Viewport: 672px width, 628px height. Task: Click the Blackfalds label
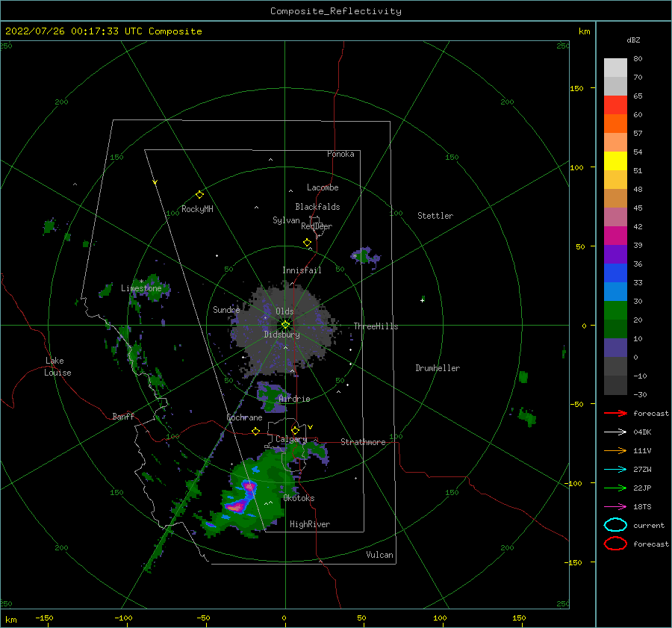pos(317,207)
